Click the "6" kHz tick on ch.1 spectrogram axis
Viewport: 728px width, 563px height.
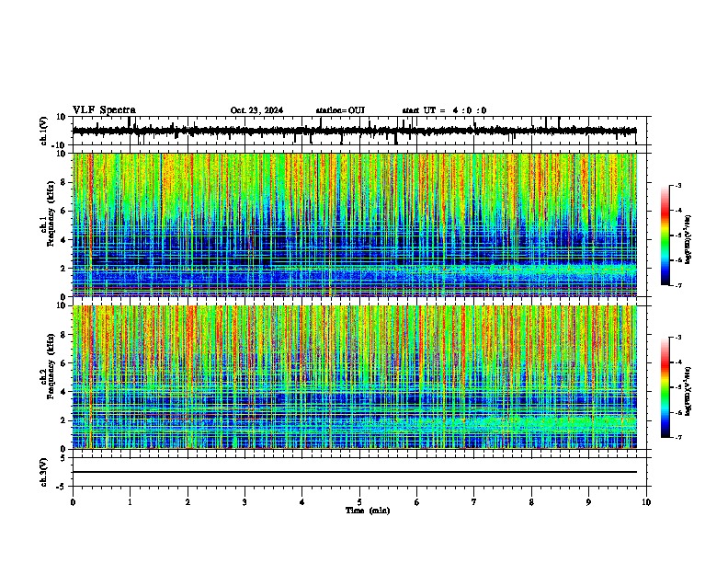(64, 211)
